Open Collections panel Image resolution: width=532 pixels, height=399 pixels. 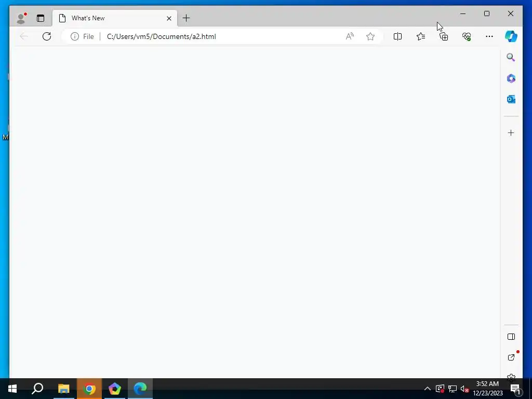click(444, 36)
